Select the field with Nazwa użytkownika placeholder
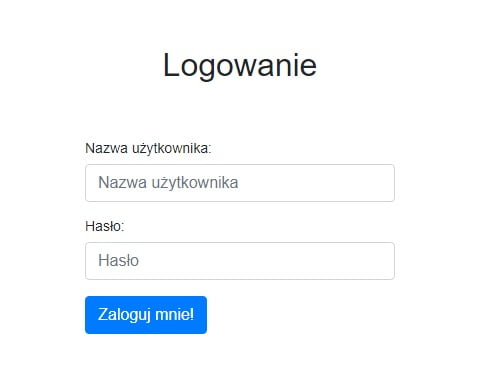 click(x=240, y=183)
